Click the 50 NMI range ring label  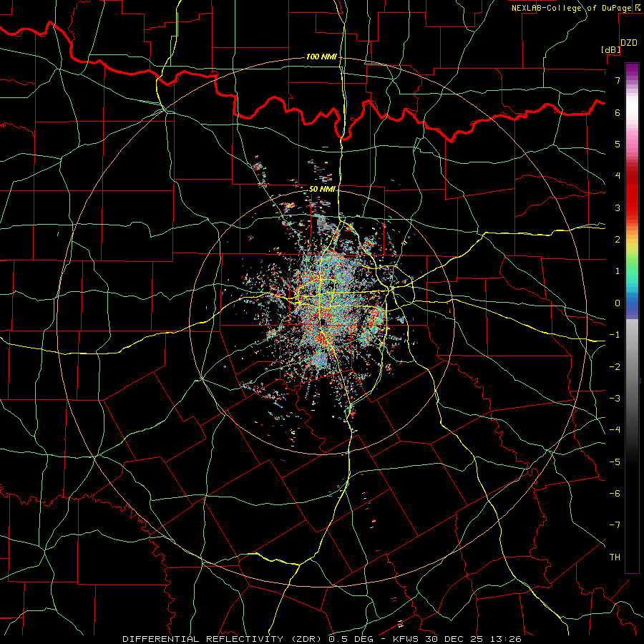point(322,189)
